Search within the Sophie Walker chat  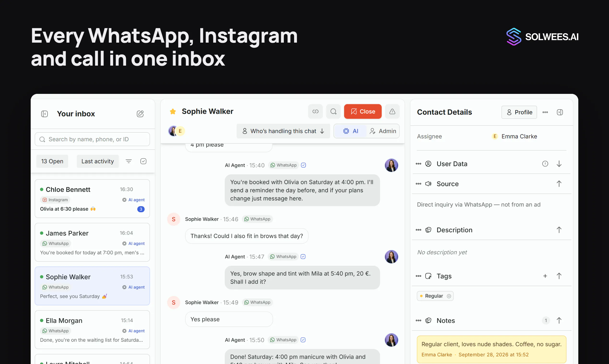[333, 112]
